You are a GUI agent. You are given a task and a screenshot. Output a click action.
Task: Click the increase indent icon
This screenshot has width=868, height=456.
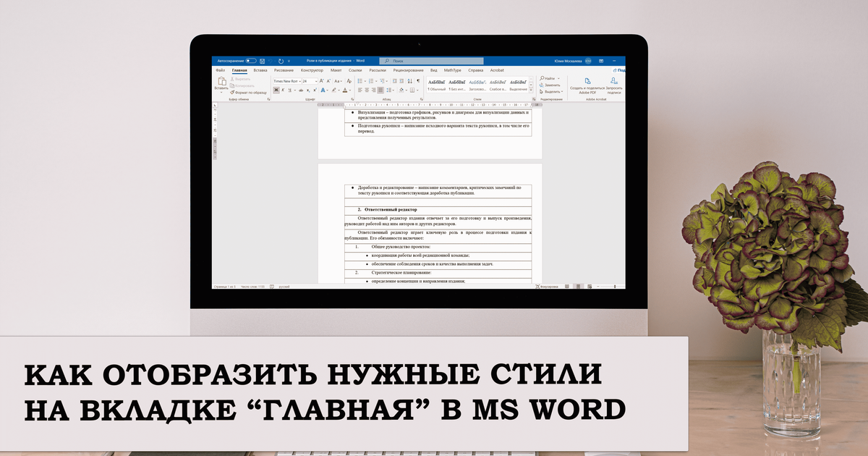point(401,81)
